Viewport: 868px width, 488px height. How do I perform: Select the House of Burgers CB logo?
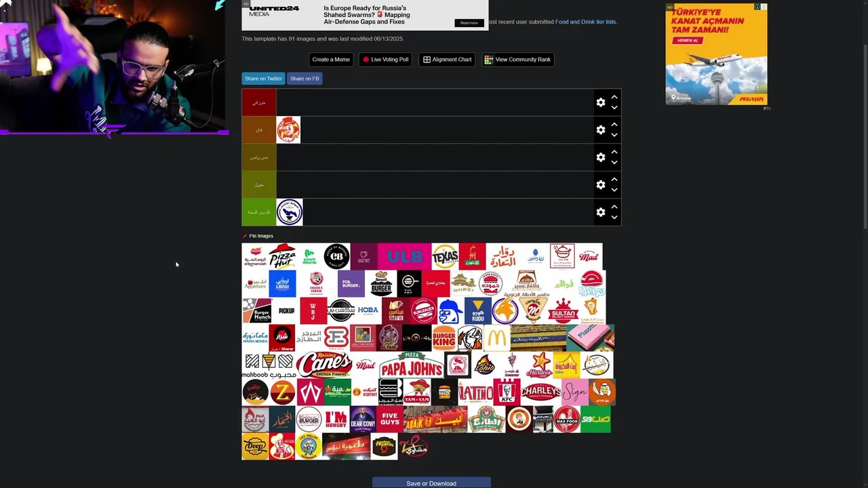pos(336,256)
